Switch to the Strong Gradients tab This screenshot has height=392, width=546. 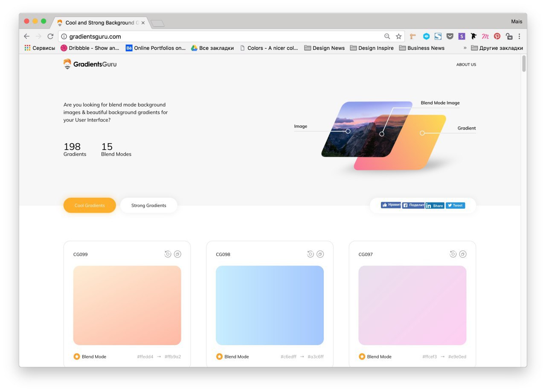(148, 205)
